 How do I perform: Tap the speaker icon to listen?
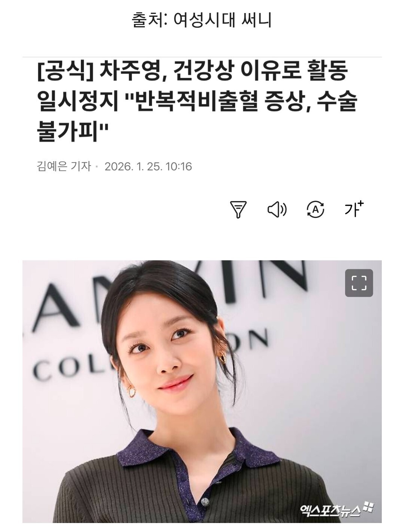point(277,209)
